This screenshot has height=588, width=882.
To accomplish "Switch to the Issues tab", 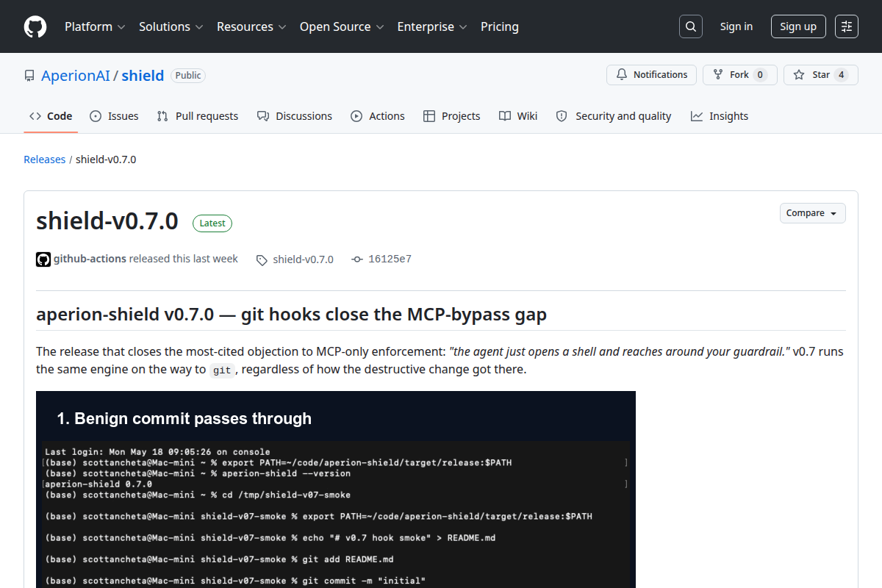I will click(x=114, y=116).
